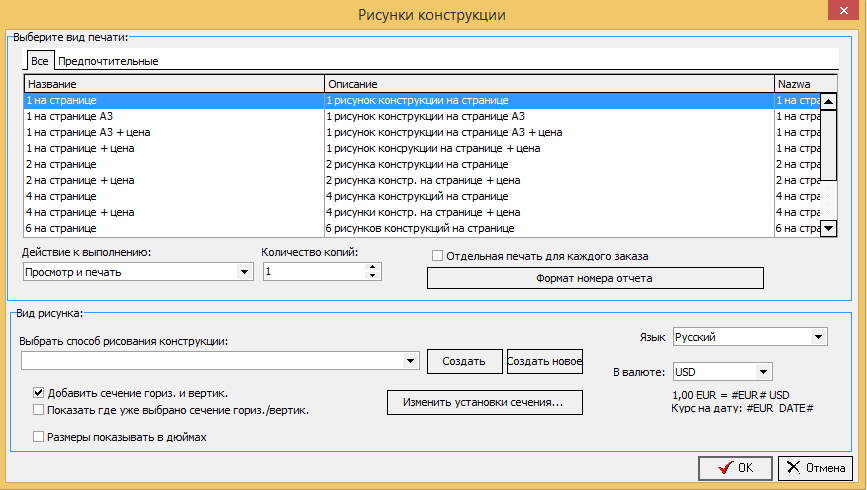Enable 'Размеры показывать в дюймах'
Image resolution: width=867 pixels, height=490 pixels.
click(38, 437)
